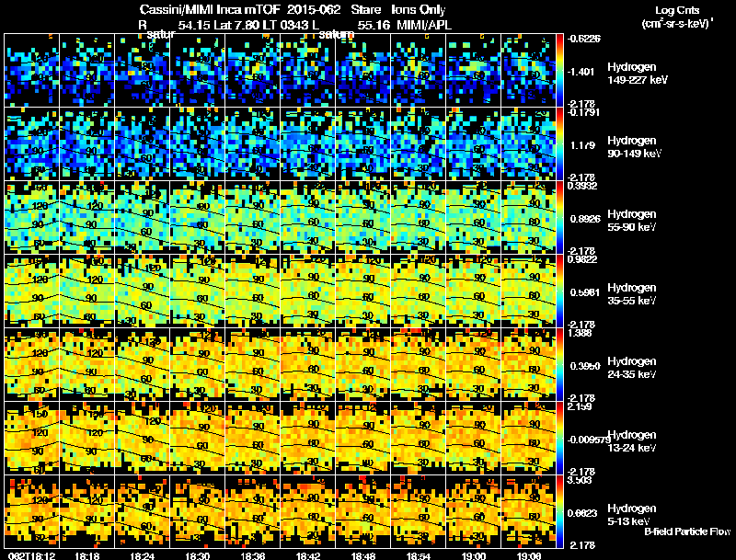The image size is (736, 560).
Task: Select the 'Hydrogen 35-55 keV' row label
Action: coord(632,294)
